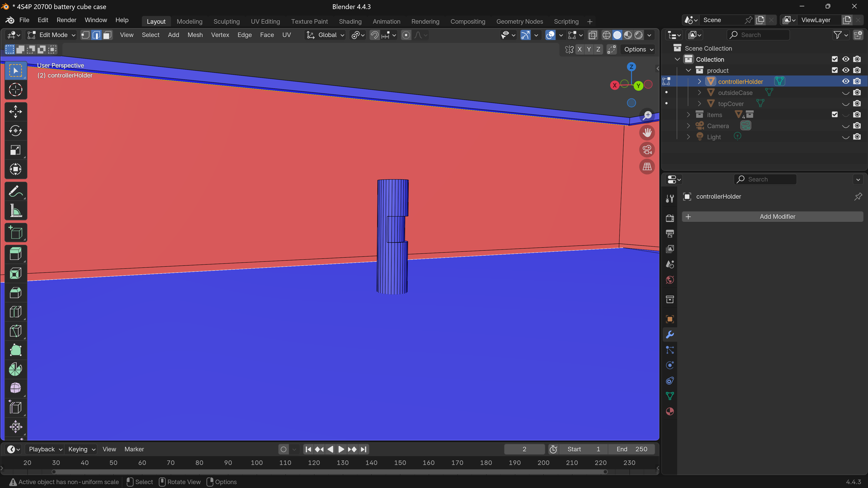Screen dimensions: 868x488
Task: Open the Mesh menu
Action: coord(195,35)
